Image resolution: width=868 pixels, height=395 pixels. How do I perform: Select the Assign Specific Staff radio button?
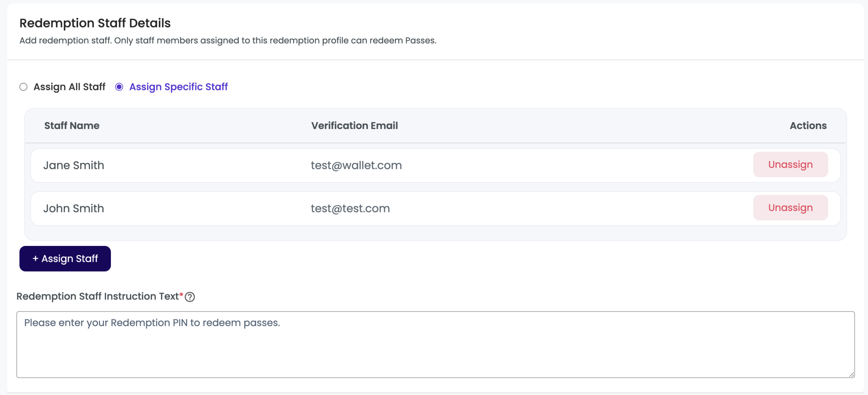click(x=119, y=87)
